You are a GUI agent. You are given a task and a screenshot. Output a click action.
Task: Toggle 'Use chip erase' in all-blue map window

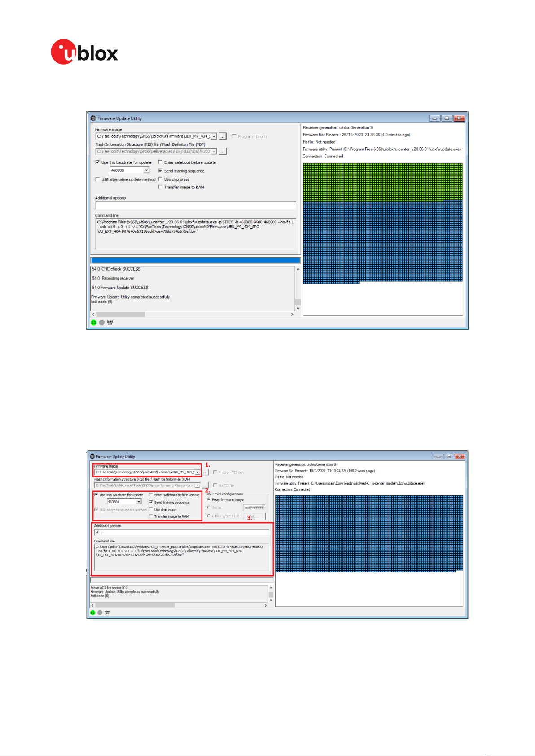pyautogui.click(x=151, y=510)
